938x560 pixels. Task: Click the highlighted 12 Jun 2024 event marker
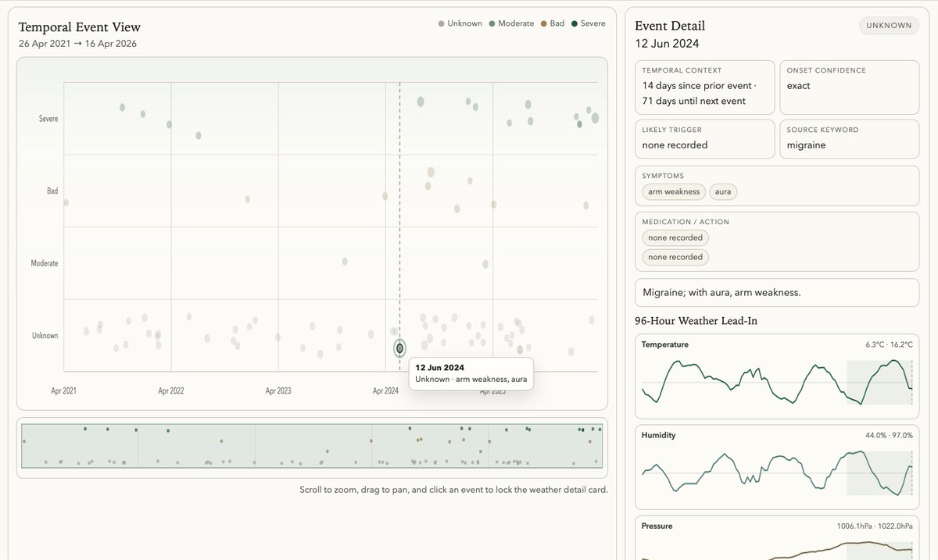click(399, 348)
